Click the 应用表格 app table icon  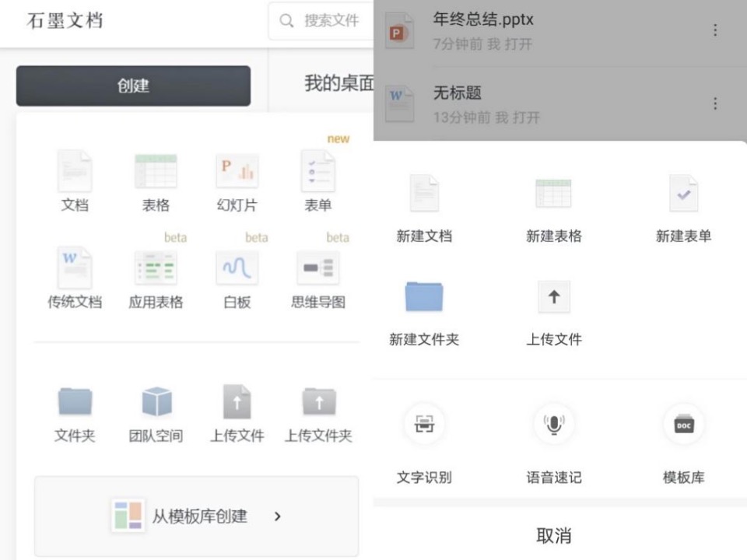pyautogui.click(x=156, y=268)
